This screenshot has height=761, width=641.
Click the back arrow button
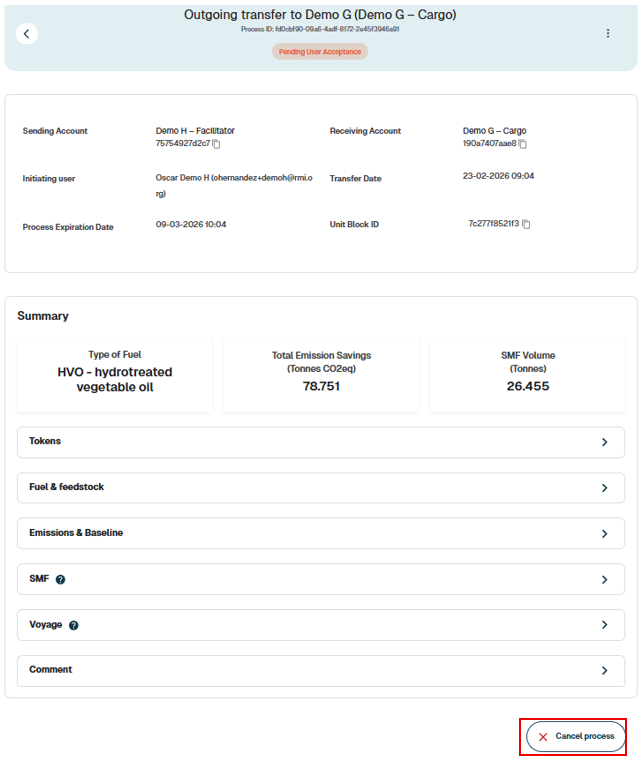tap(27, 34)
